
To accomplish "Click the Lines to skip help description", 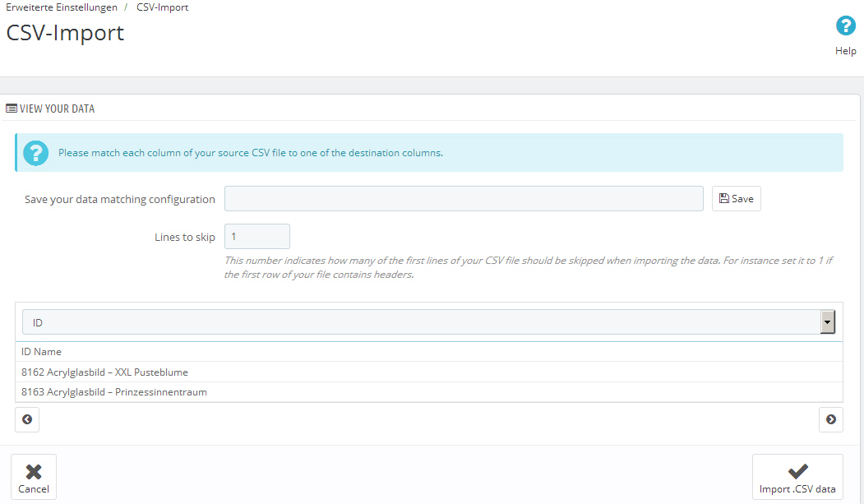I will coord(528,267).
